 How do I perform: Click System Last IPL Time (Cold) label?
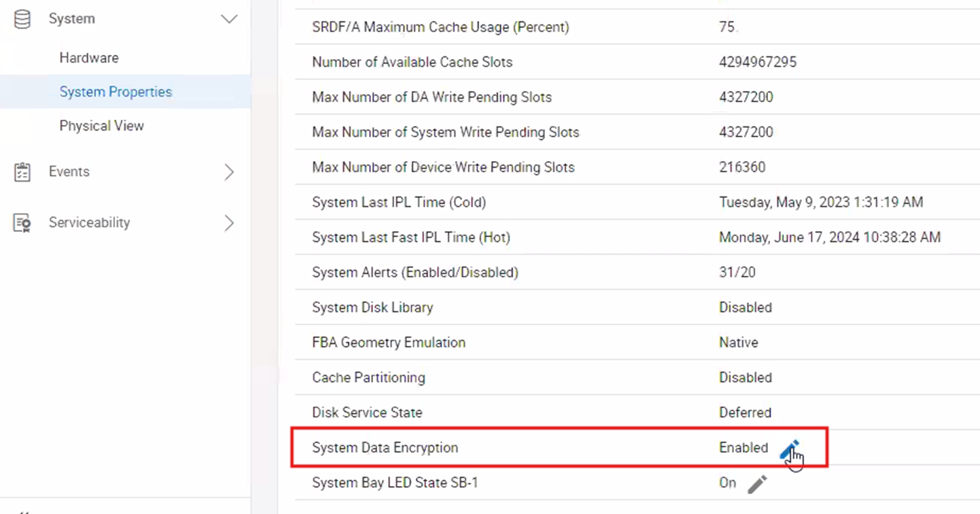coord(399,203)
